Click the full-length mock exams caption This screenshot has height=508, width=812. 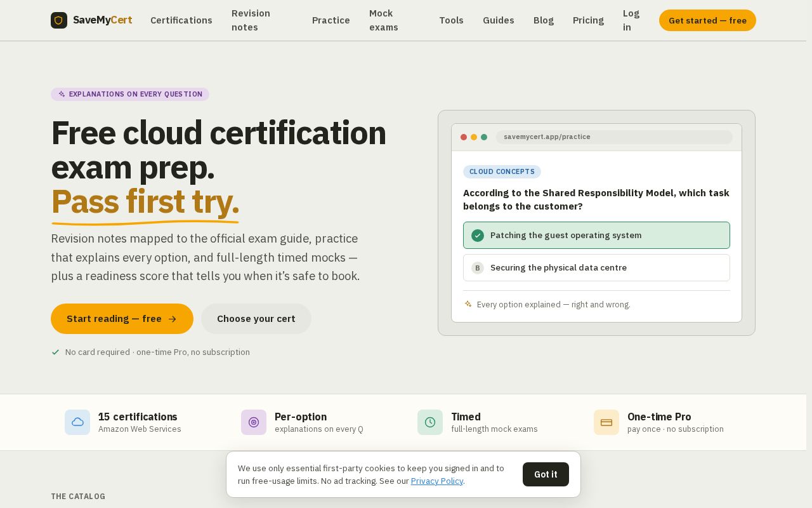[x=494, y=429]
